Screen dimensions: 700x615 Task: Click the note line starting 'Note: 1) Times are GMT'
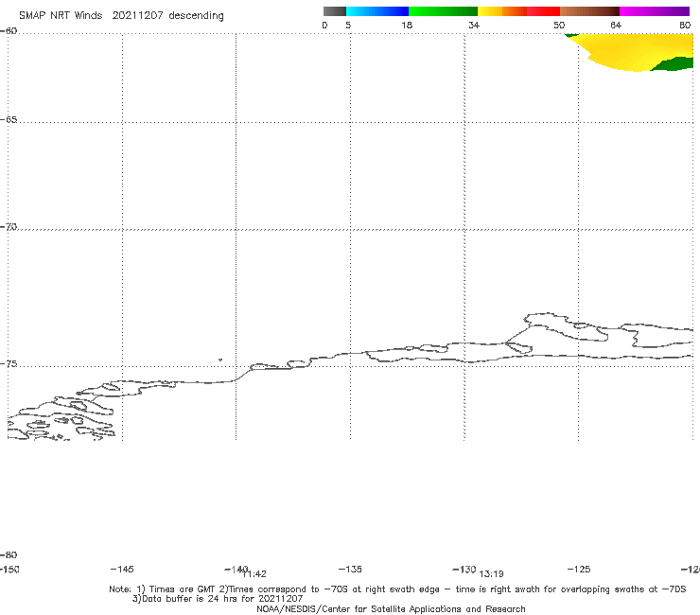[x=397, y=589]
